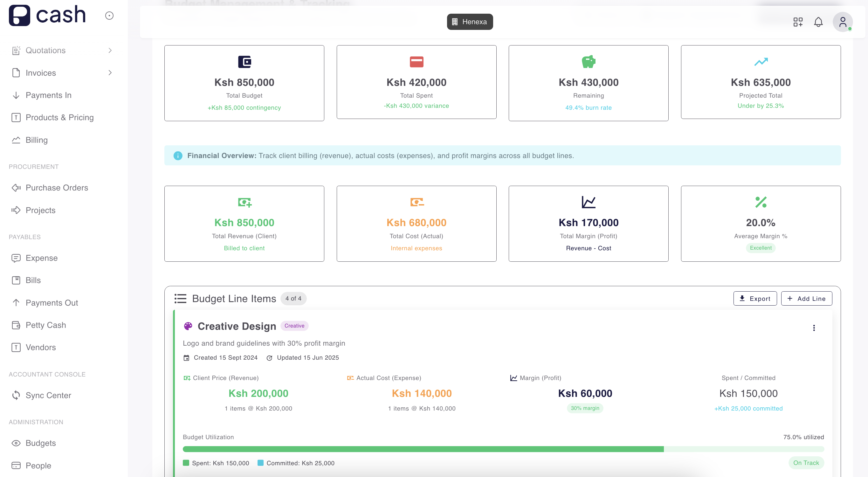Viewport: 868px width, 477px height.
Task: Open Vendors from the Payables menu
Action: (x=40, y=347)
